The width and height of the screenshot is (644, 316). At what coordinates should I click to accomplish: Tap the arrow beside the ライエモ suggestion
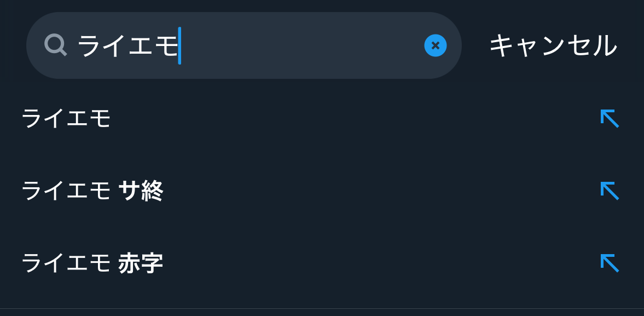(610, 118)
